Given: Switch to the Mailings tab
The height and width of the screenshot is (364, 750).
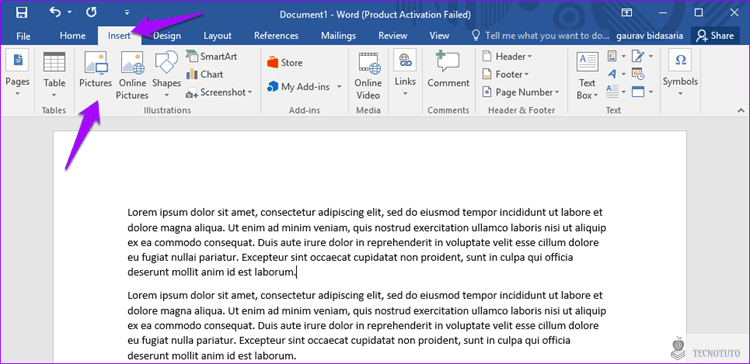Looking at the screenshot, I should 338,36.
